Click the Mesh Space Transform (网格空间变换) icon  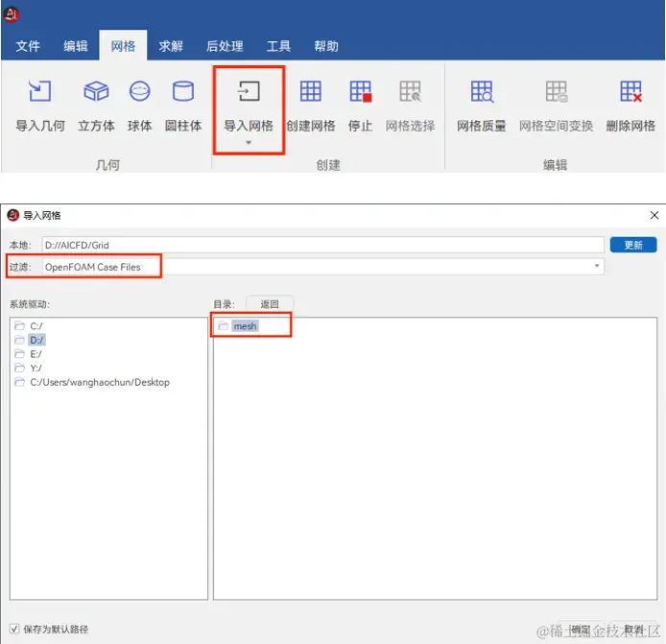pyautogui.click(x=556, y=91)
